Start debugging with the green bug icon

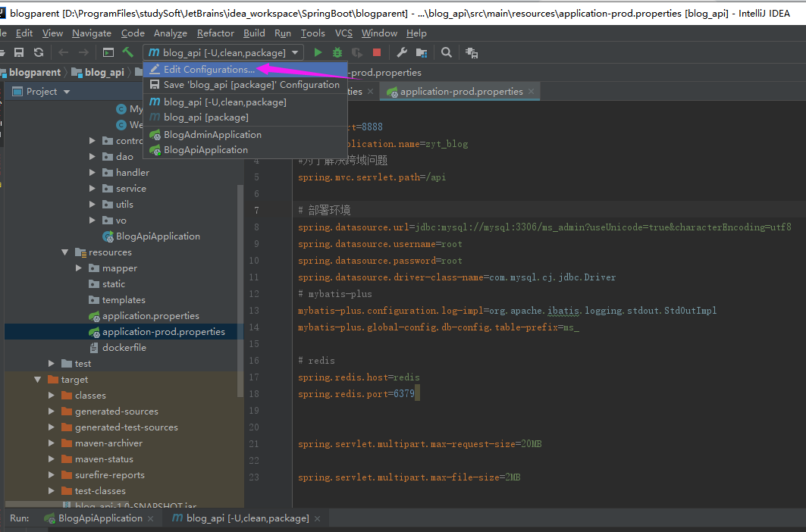337,52
